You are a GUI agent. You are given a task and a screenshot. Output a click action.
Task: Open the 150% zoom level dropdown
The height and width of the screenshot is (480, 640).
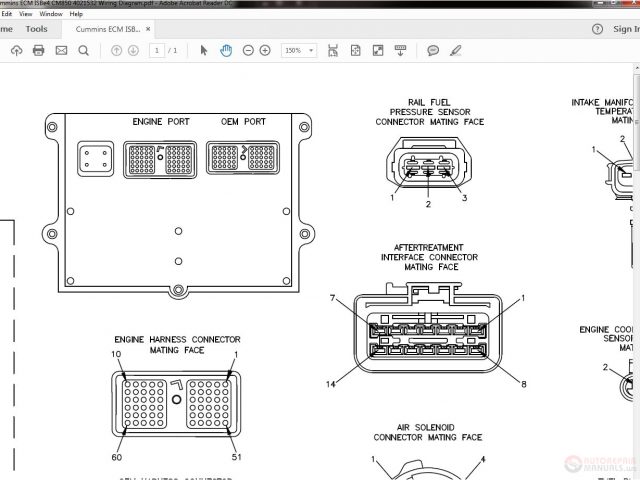298,50
